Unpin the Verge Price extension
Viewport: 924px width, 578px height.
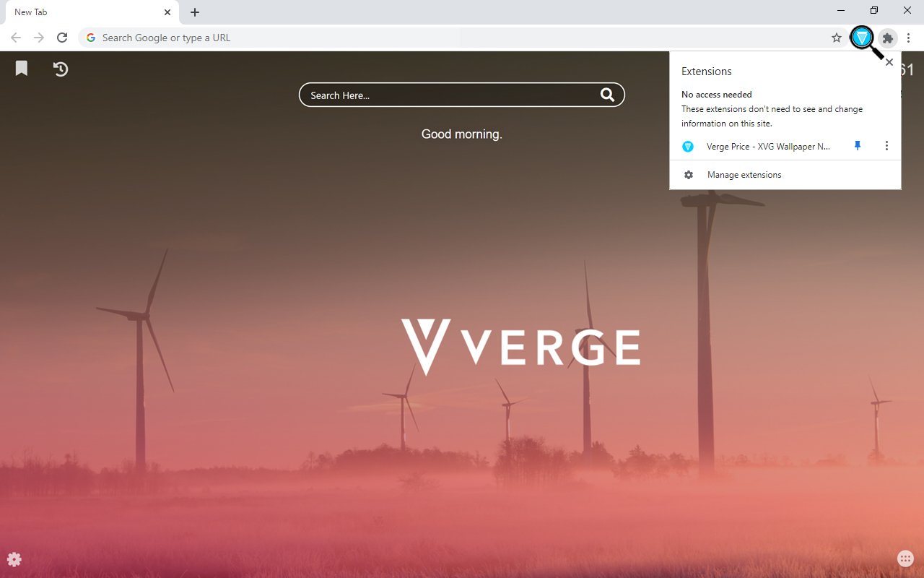click(x=858, y=146)
